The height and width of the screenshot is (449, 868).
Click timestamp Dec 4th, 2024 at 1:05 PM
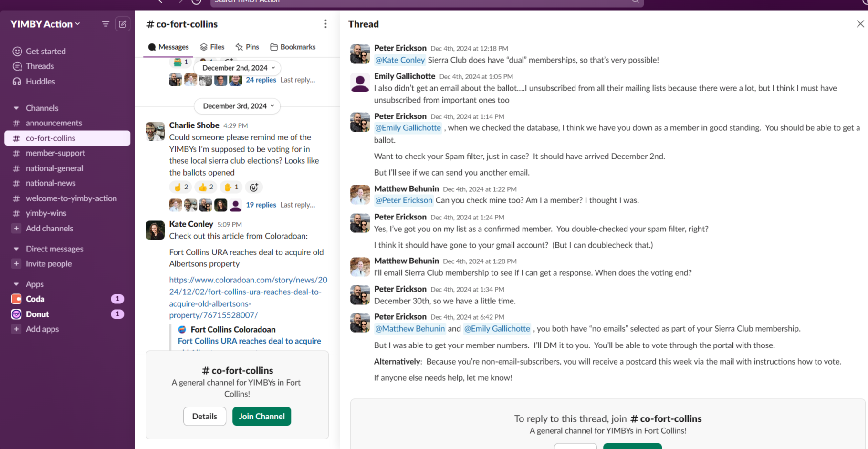coord(476,77)
